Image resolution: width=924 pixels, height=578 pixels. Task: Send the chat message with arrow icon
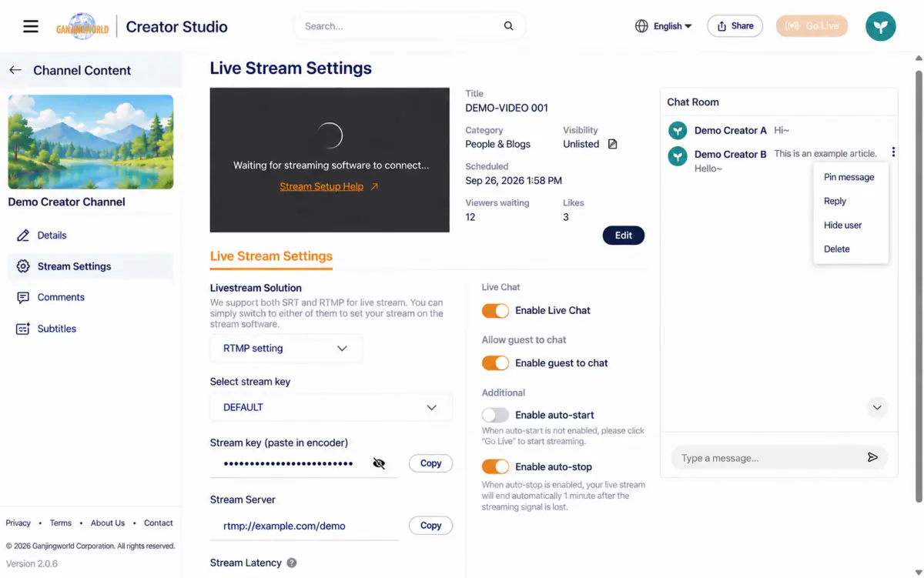click(872, 457)
